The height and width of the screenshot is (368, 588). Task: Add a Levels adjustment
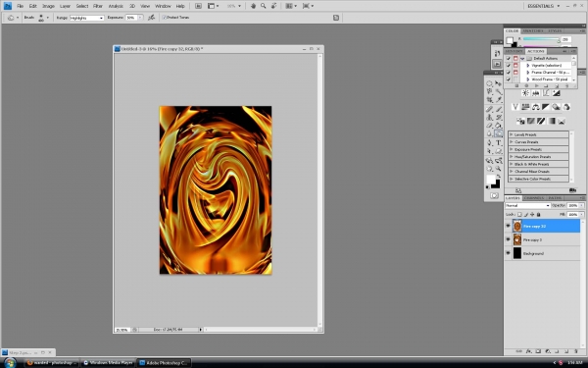point(535,93)
